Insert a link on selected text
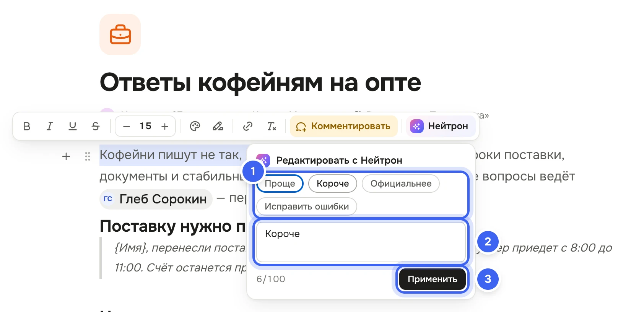This screenshot has width=644, height=312. 248,126
